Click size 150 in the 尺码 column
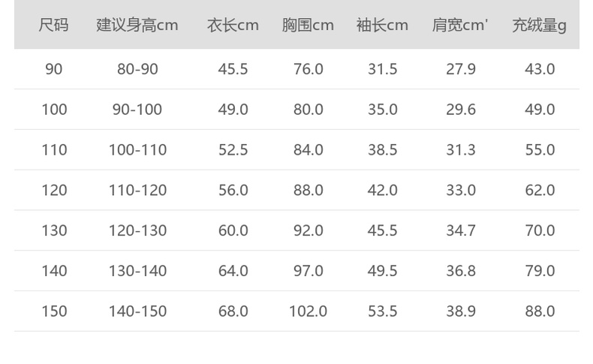Viewport: 593px width, 364px height. (54, 311)
